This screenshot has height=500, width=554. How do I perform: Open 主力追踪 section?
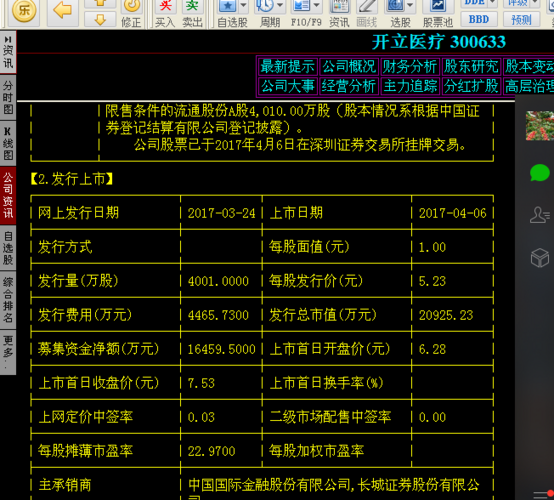[410, 86]
